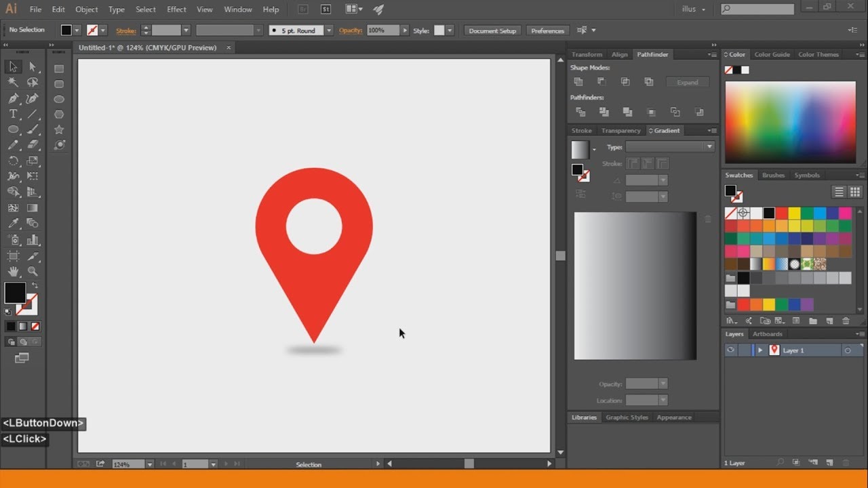
Task: Open the stroke weight dropdown
Action: coord(186,30)
